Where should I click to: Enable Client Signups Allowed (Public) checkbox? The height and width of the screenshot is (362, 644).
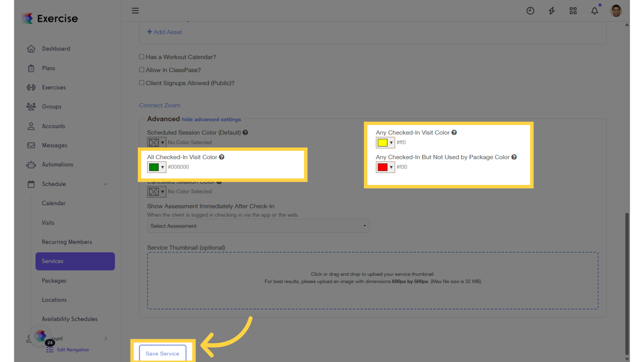pos(142,83)
